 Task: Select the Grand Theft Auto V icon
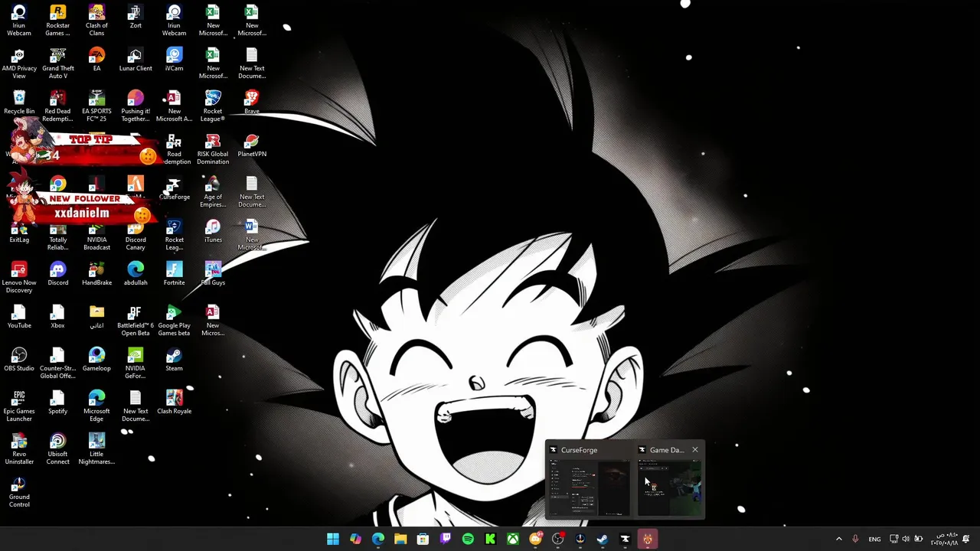coord(57,64)
